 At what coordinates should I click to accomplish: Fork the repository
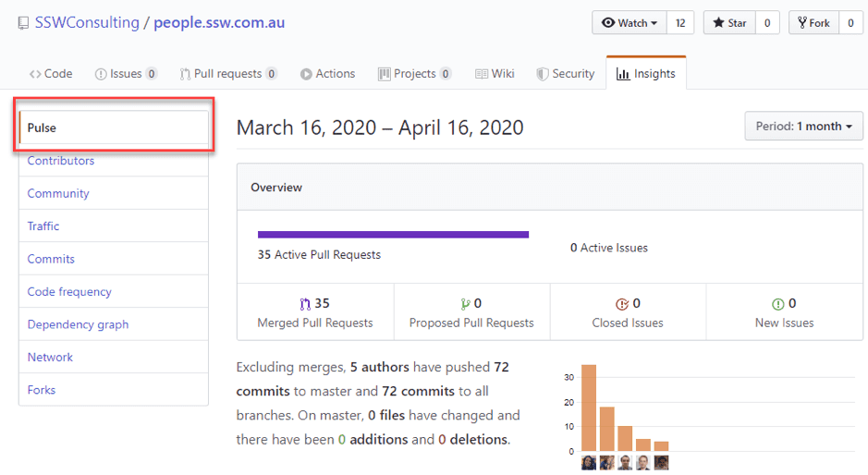tap(813, 23)
